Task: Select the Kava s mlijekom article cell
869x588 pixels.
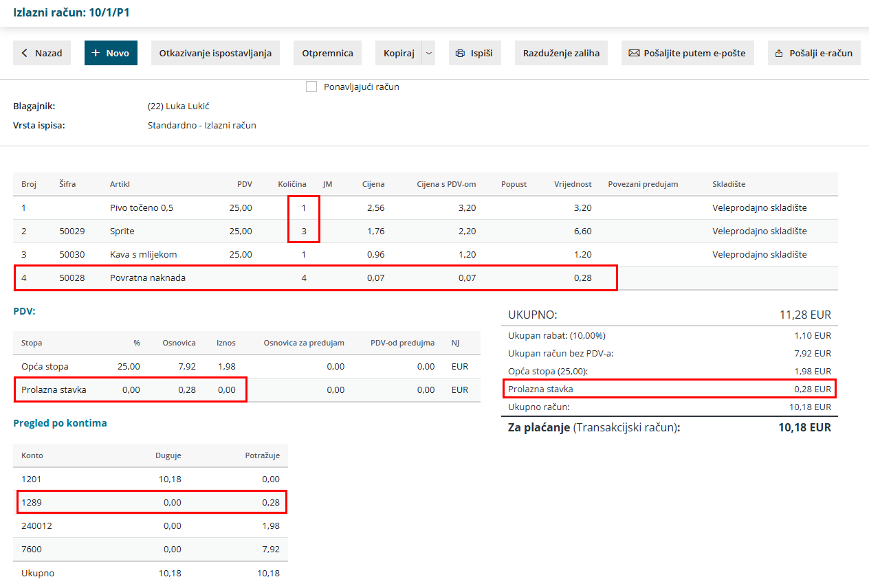Action: (144, 254)
